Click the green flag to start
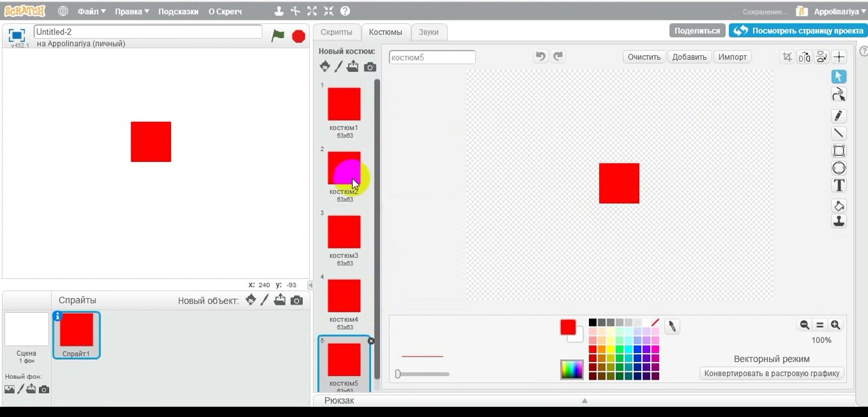 tap(278, 35)
